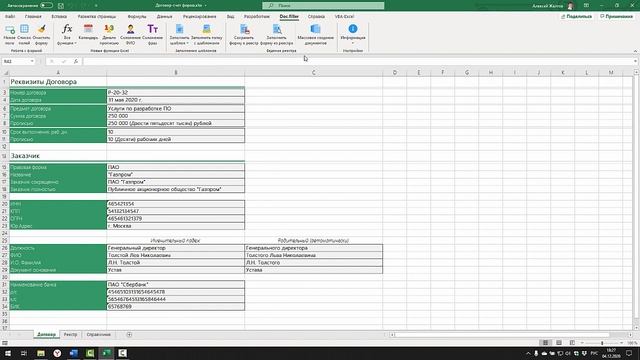Switch to Page Layout view icon
The width and height of the screenshot is (640, 360).
[559, 343]
